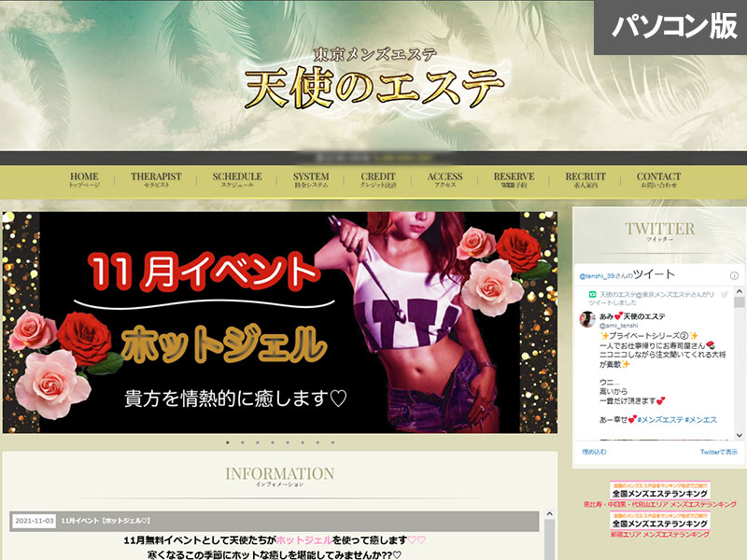Click the 埋め込む embed link

tap(594, 452)
